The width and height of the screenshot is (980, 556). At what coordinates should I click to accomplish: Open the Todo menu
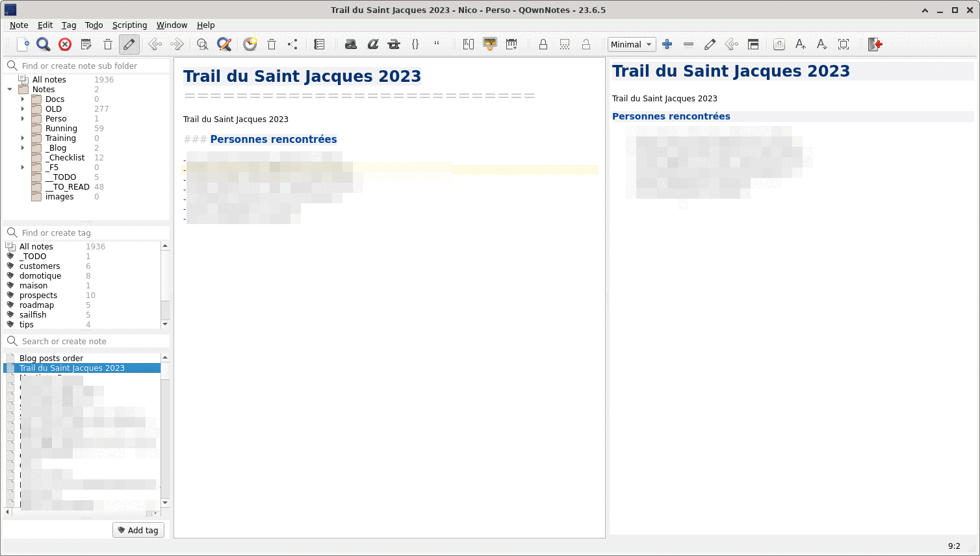(x=94, y=25)
